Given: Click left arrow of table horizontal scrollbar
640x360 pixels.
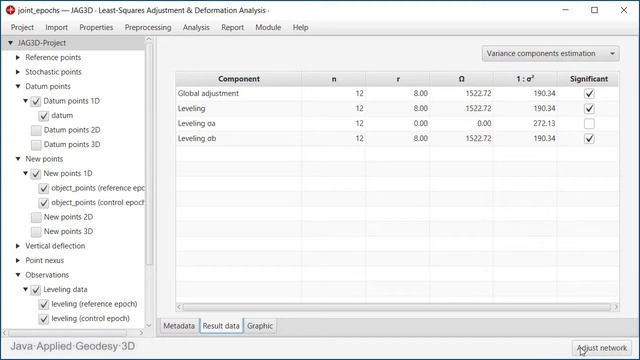Looking at the screenshot, I should pyautogui.click(x=179, y=307).
